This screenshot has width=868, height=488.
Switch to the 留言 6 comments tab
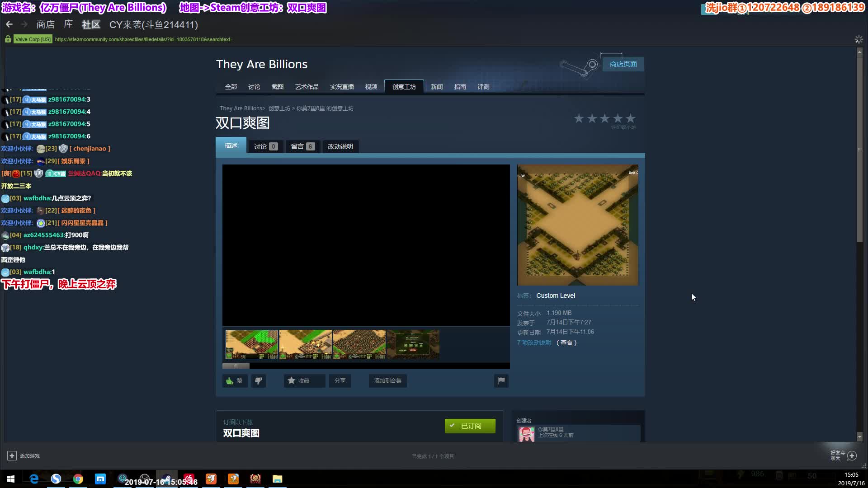click(x=303, y=146)
